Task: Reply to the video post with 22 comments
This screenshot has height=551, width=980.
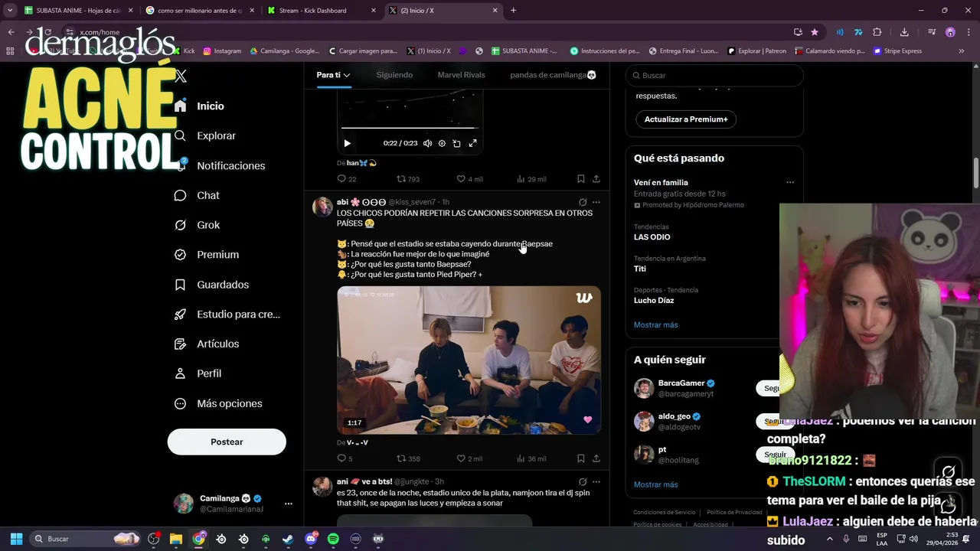Action: (347, 179)
